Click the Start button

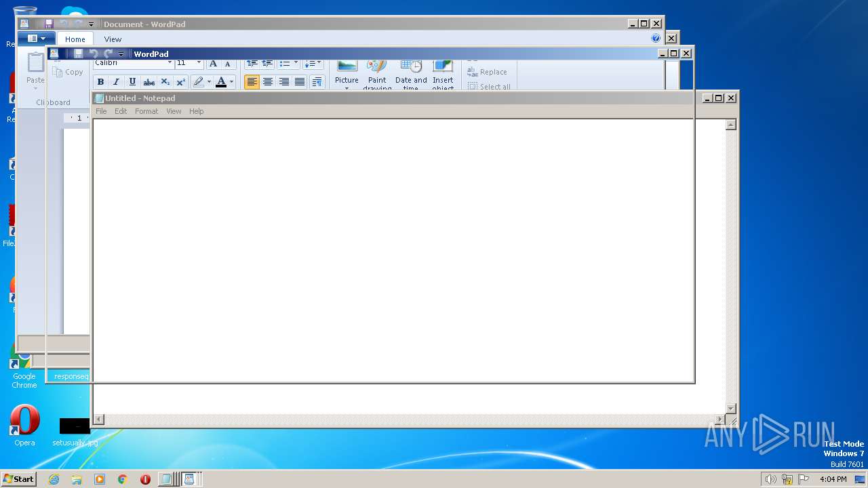coord(18,479)
